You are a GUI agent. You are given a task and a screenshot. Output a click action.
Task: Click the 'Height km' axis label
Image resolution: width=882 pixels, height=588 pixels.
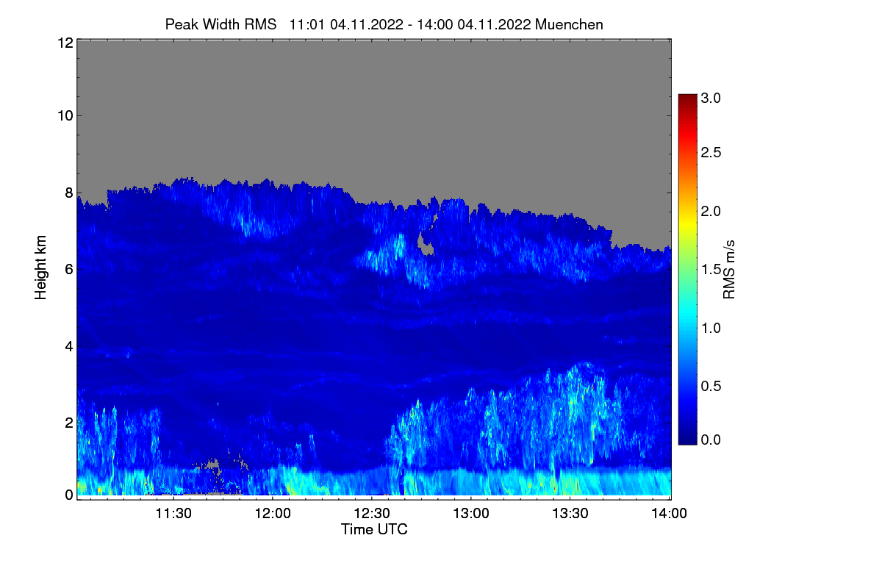pos(41,268)
